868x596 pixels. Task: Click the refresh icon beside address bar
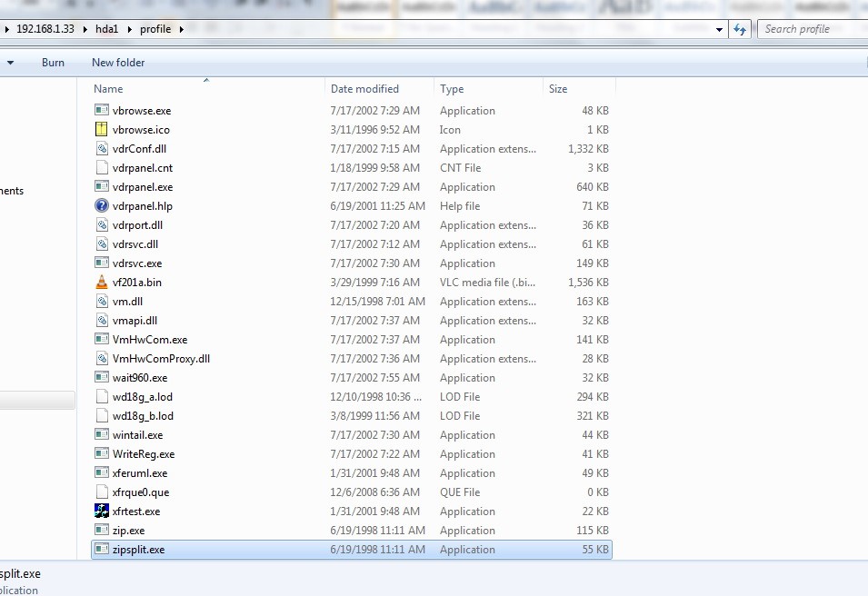pos(740,29)
